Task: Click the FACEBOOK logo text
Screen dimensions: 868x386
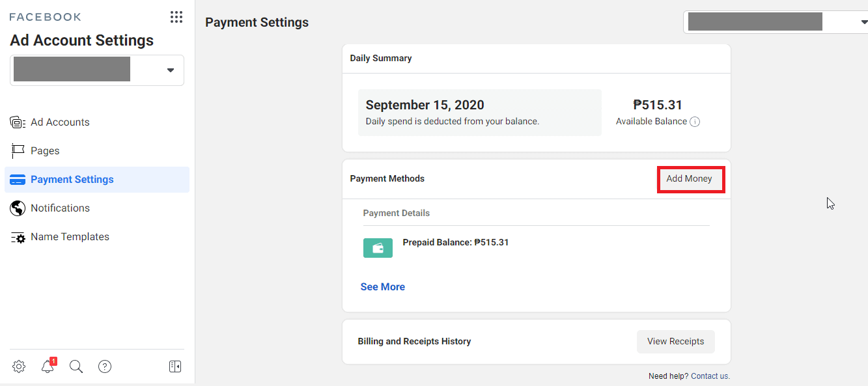Action: coord(45,16)
